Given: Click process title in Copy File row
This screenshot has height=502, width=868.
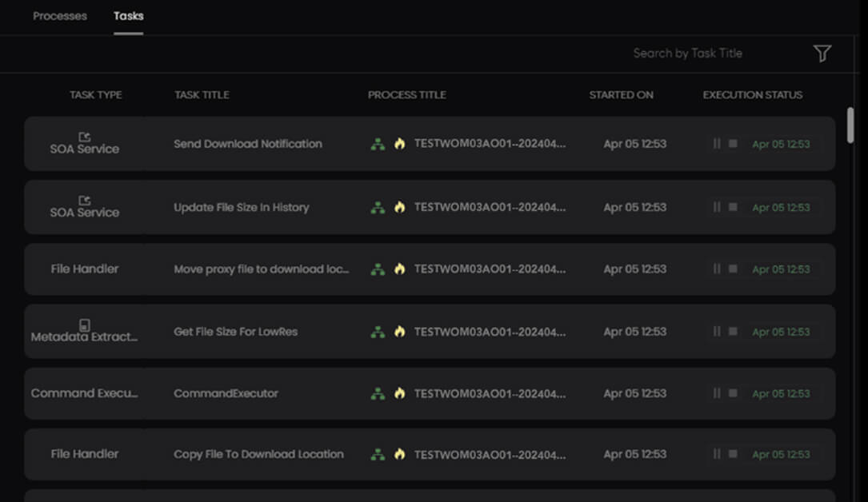Looking at the screenshot, I should click(490, 455).
